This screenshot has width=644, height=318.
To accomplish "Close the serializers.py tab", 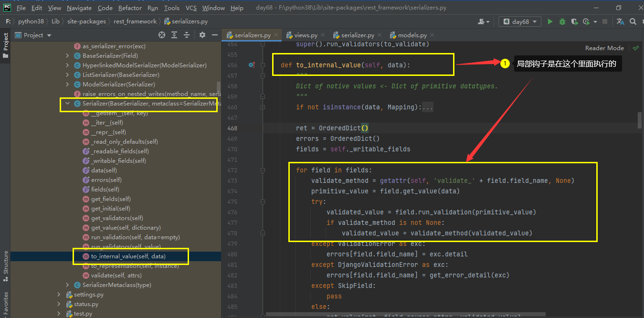I will 275,35.
